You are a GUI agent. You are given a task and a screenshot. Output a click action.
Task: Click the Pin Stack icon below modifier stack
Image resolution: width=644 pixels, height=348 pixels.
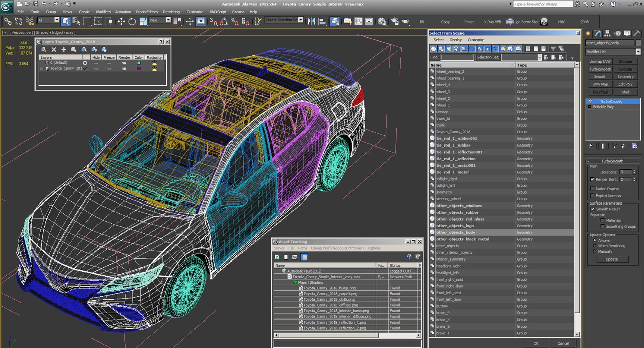pyautogui.click(x=591, y=146)
